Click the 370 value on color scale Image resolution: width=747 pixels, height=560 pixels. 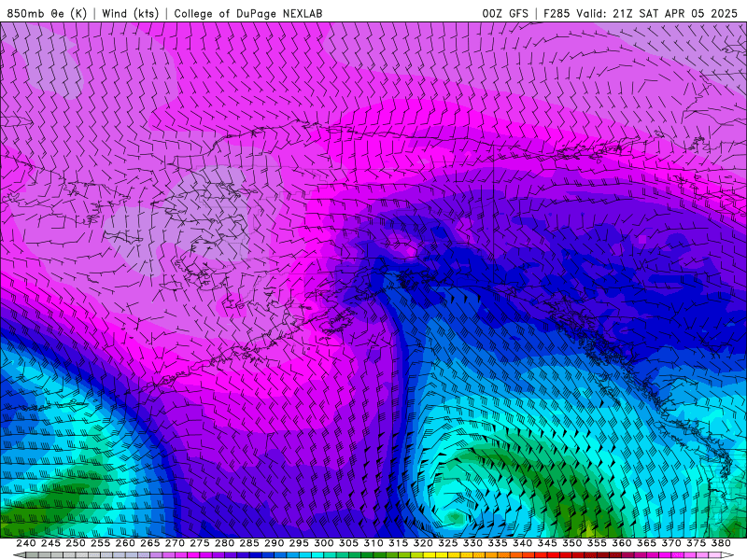coord(671,543)
